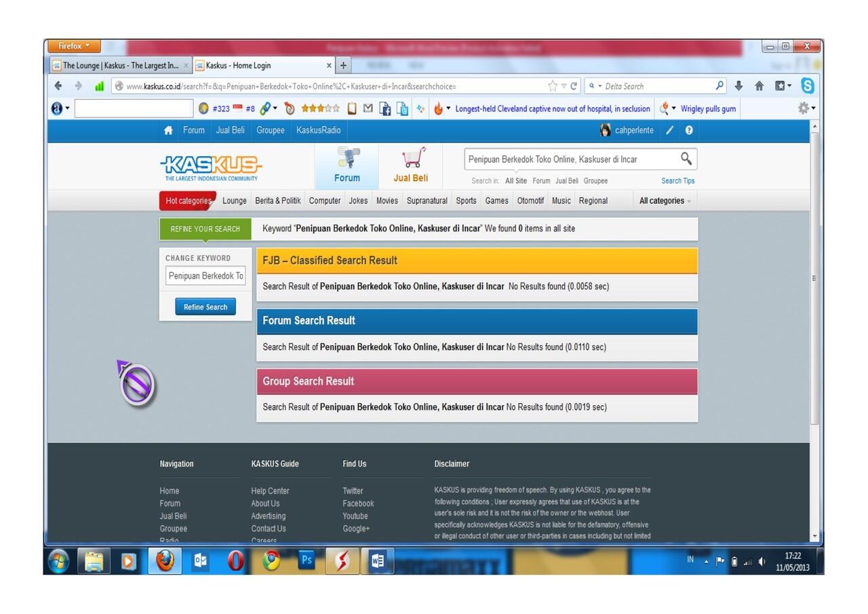This screenshot has height=614, width=868.
Task: Select the Kaskus Home Login tab
Action: (264, 66)
